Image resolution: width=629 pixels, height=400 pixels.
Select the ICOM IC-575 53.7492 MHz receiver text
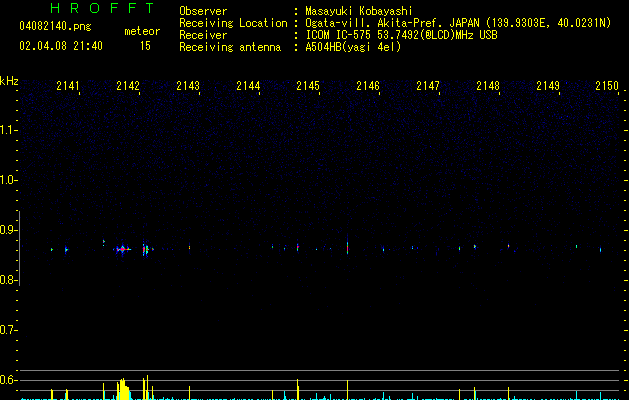tap(402, 35)
